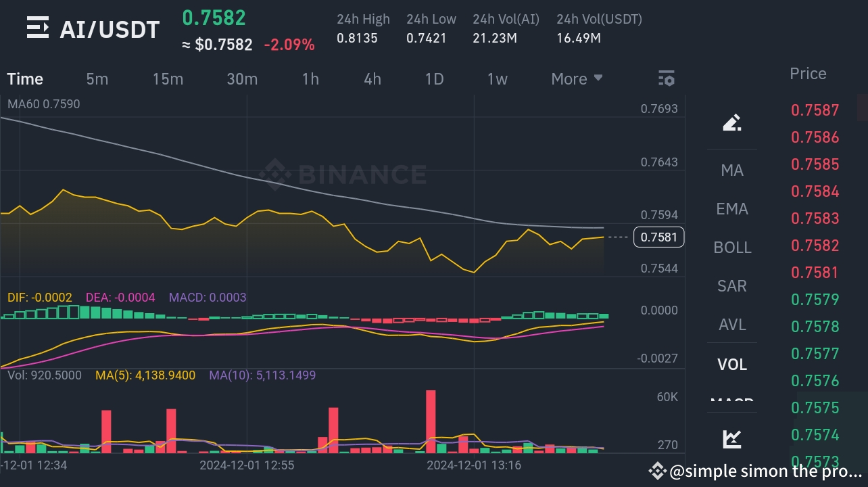Switch to the MACD indicator
The height and width of the screenshot is (487, 868).
point(732,402)
